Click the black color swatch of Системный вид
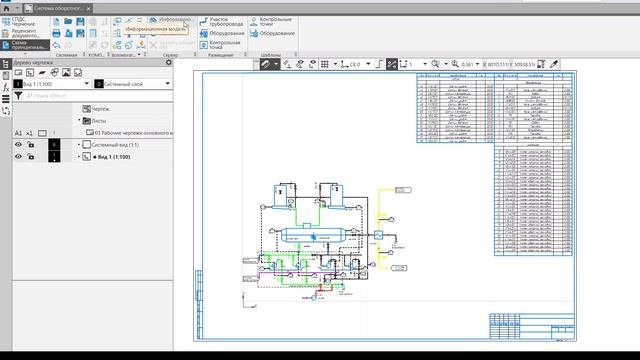The image size is (640, 360). coord(54,144)
